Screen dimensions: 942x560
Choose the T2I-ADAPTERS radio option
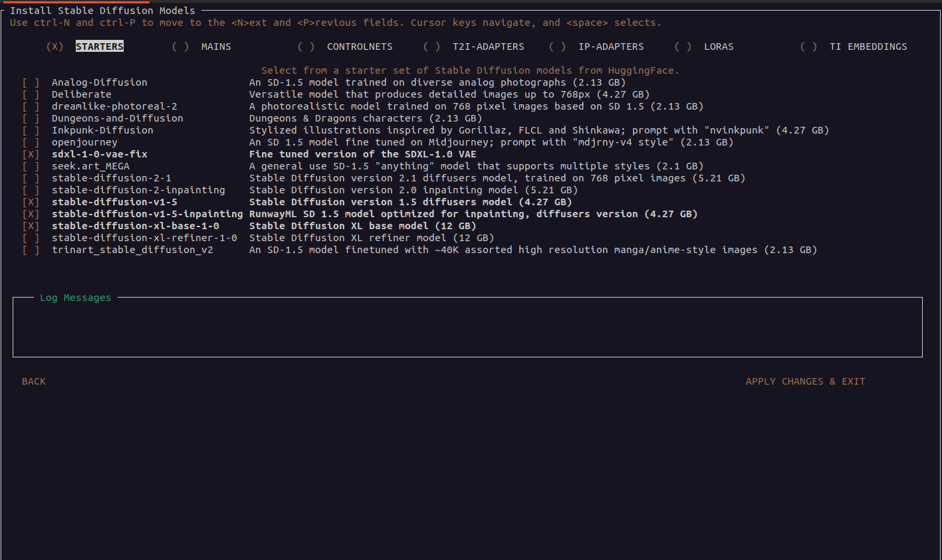point(432,47)
